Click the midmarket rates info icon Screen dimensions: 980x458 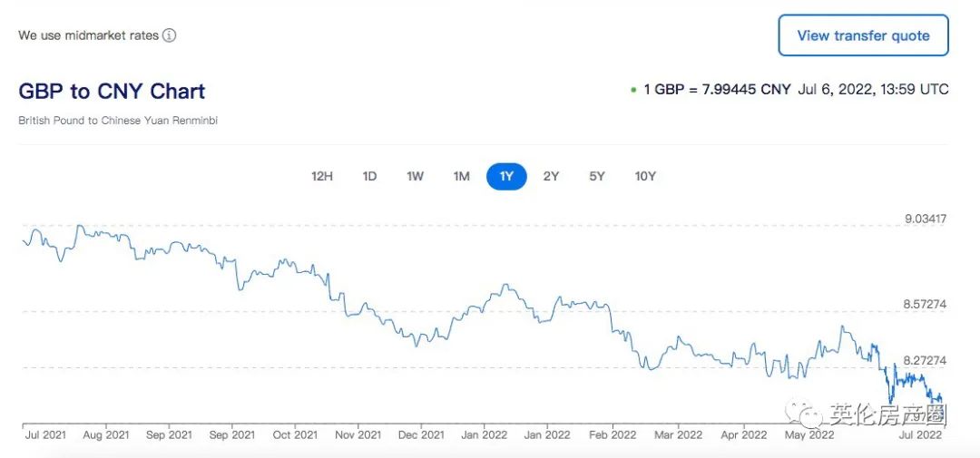click(170, 36)
